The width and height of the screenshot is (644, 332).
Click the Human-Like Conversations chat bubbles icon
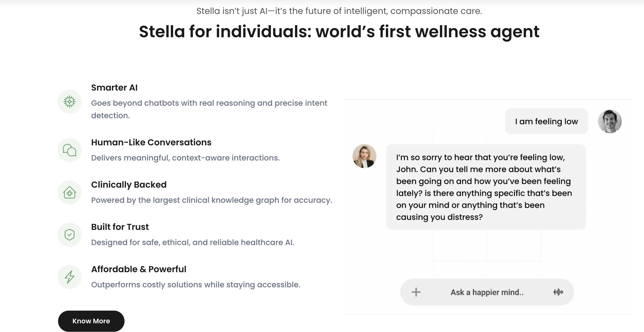coord(70,150)
